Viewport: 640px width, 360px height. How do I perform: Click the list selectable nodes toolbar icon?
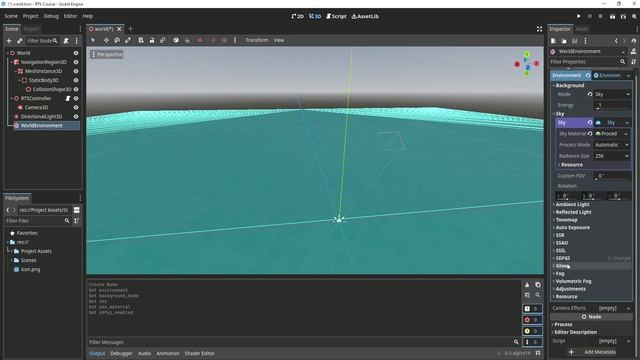pos(141,40)
